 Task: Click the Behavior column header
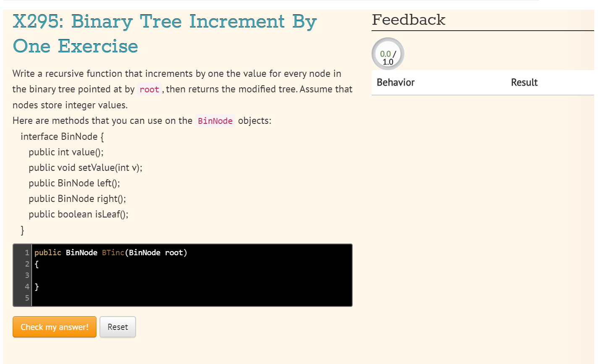(395, 82)
